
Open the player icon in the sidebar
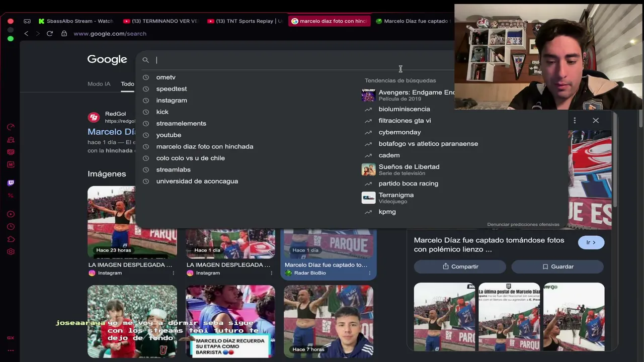coord(11,214)
